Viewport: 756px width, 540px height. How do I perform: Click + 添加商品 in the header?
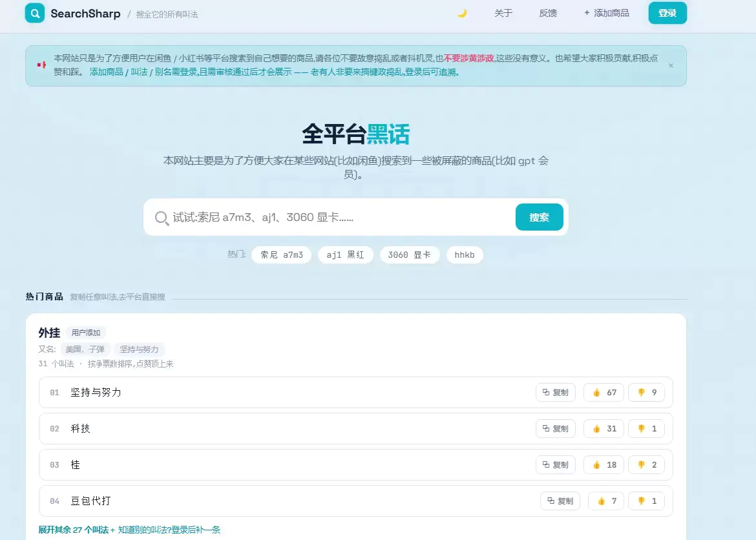pyautogui.click(x=607, y=13)
